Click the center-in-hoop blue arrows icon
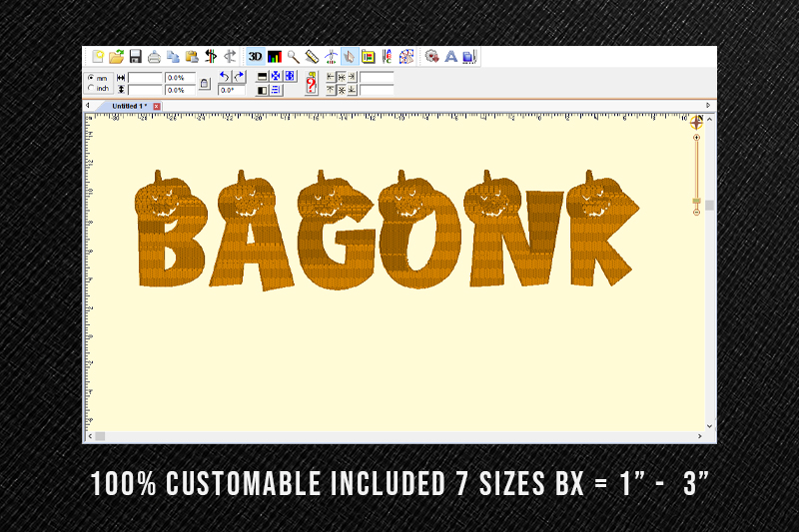Viewport: 799px width, 532px height. click(x=276, y=77)
